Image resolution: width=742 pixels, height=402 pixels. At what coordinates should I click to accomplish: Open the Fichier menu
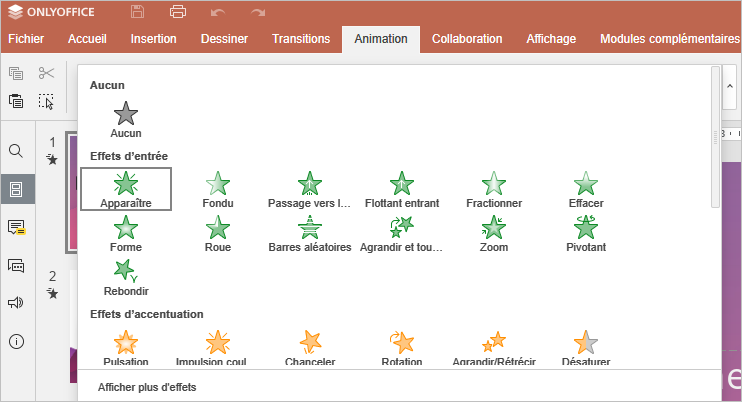click(x=25, y=39)
